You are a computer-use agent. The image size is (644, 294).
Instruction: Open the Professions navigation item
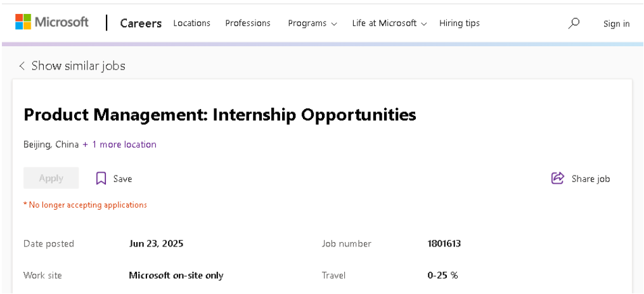tap(248, 23)
